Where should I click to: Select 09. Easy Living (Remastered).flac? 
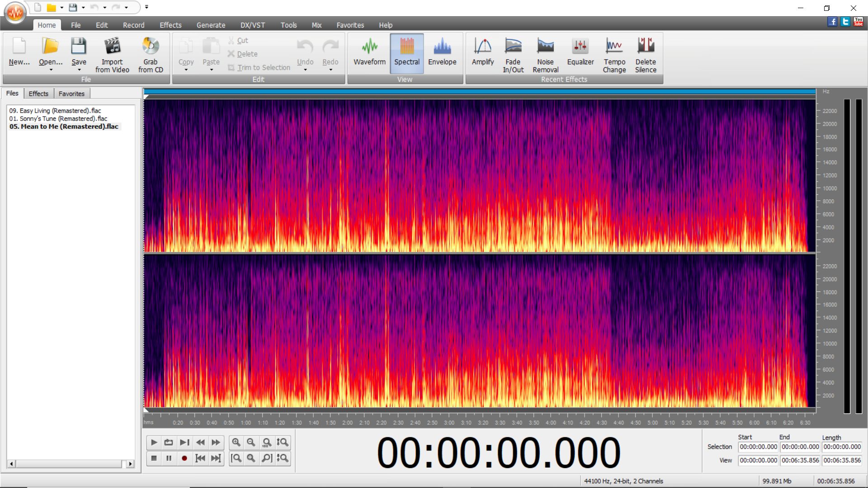pyautogui.click(x=55, y=111)
